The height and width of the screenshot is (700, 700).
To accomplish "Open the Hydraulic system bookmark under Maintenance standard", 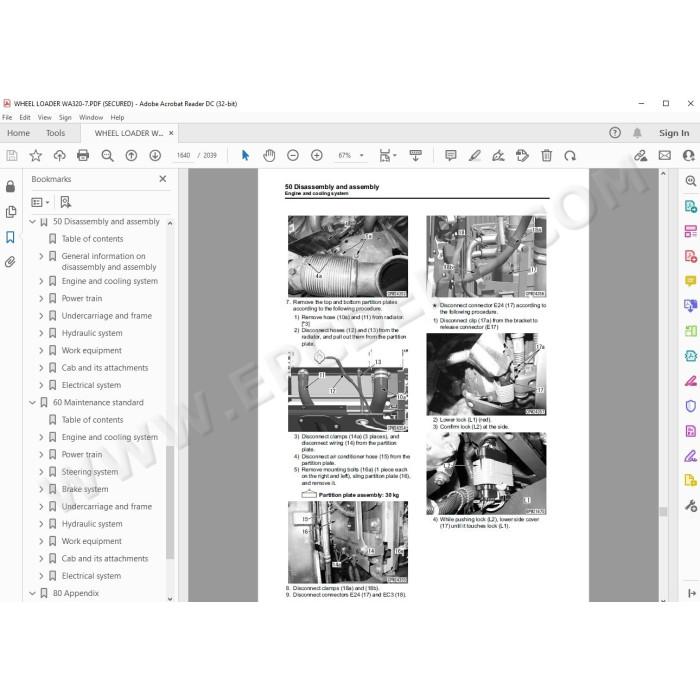I will click(x=92, y=524).
